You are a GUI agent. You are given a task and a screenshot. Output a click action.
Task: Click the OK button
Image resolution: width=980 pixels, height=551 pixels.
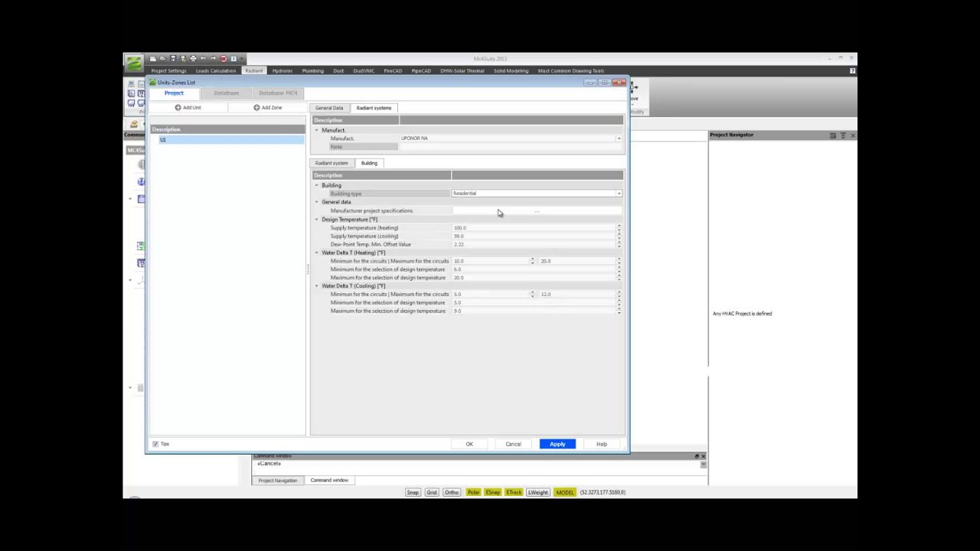(469, 444)
